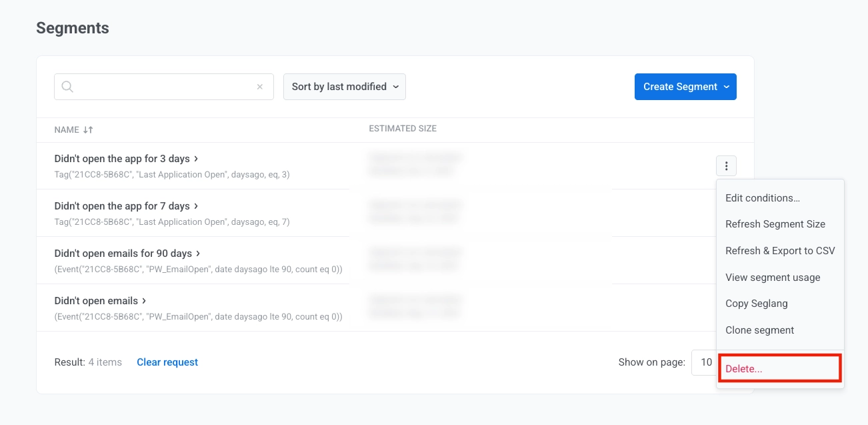Choose 'Refresh Segment Size' in the menu

pyautogui.click(x=775, y=224)
